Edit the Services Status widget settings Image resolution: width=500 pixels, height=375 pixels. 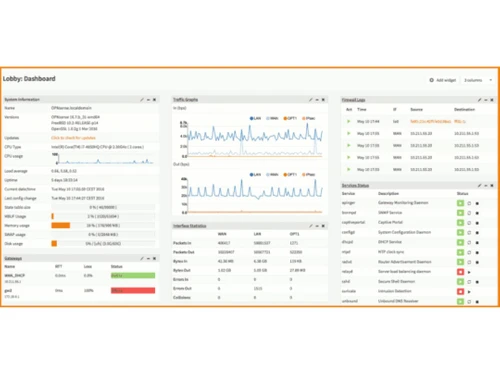click(x=479, y=185)
